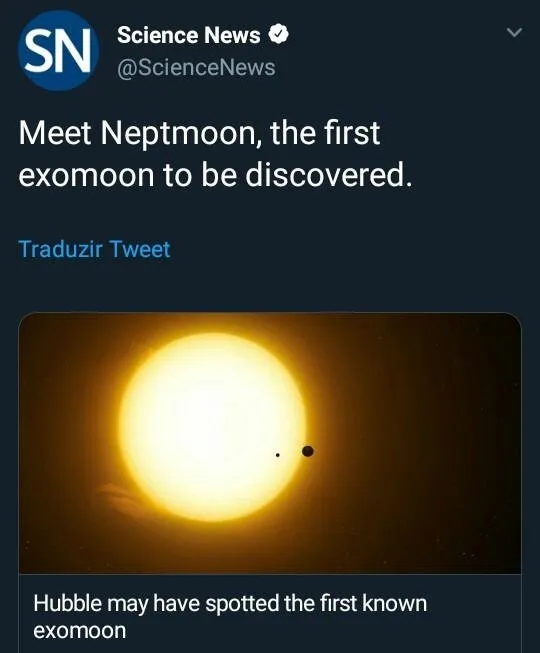Screen dimensions: 540x653
Task: Click the large planet silhouette dot
Action: (x=308, y=451)
